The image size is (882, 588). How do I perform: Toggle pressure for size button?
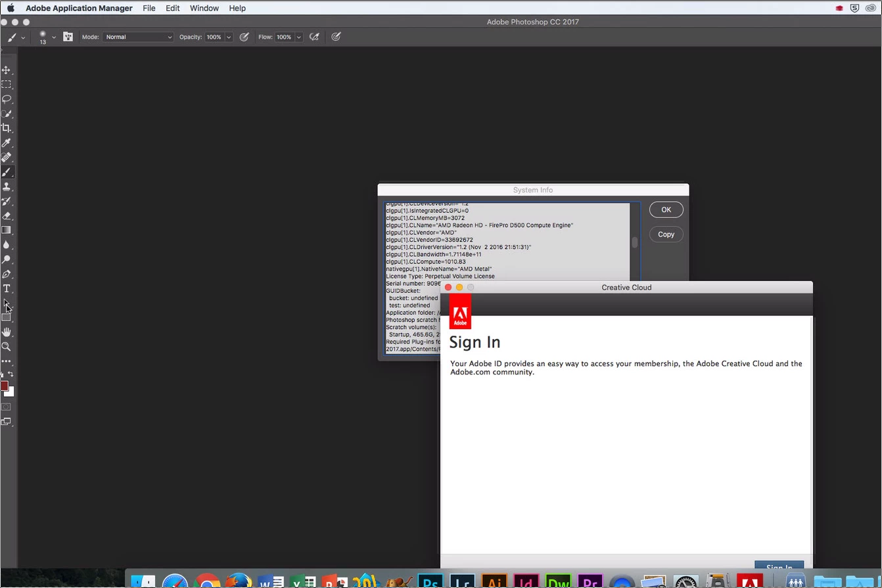pos(336,37)
